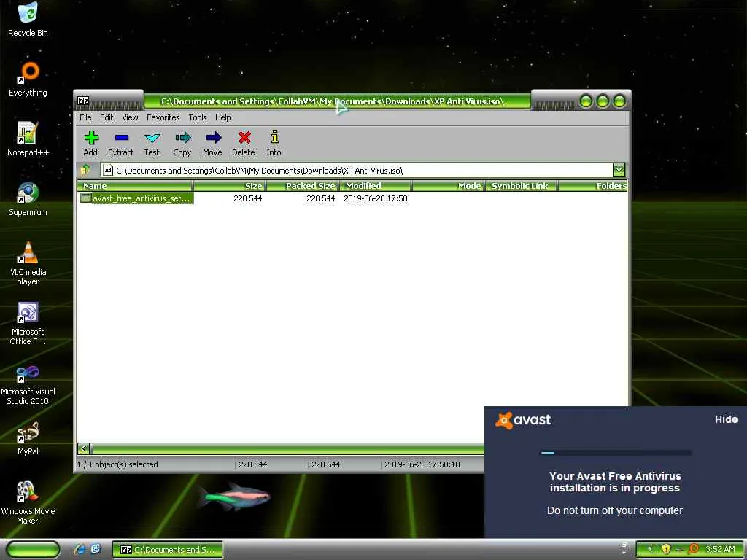The width and height of the screenshot is (747, 560).
Task: Click the Avast installation progress bar
Action: (615, 452)
